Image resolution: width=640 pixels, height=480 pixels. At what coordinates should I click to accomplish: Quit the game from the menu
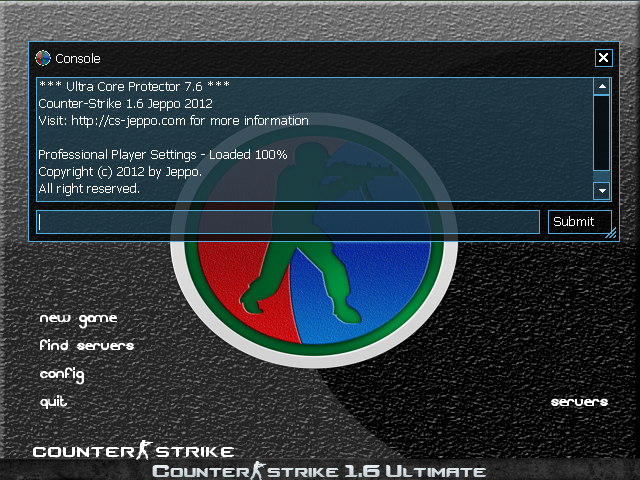pyautogui.click(x=53, y=402)
